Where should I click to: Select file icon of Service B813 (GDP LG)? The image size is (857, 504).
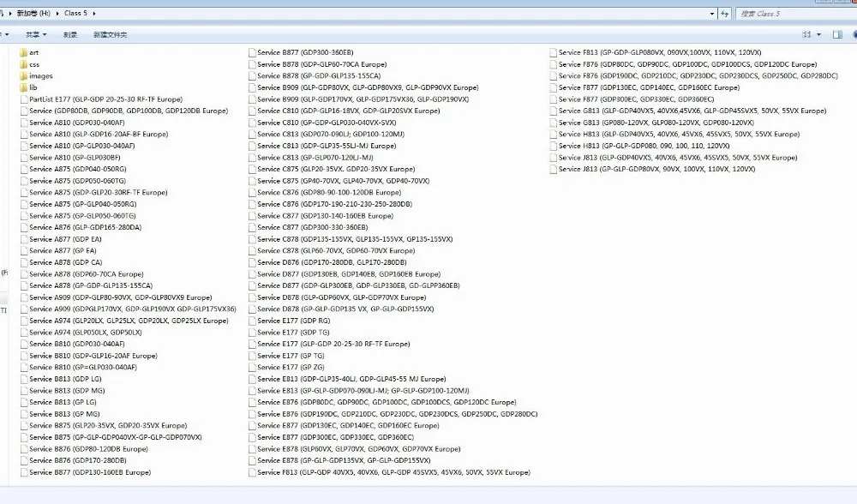pos(24,379)
